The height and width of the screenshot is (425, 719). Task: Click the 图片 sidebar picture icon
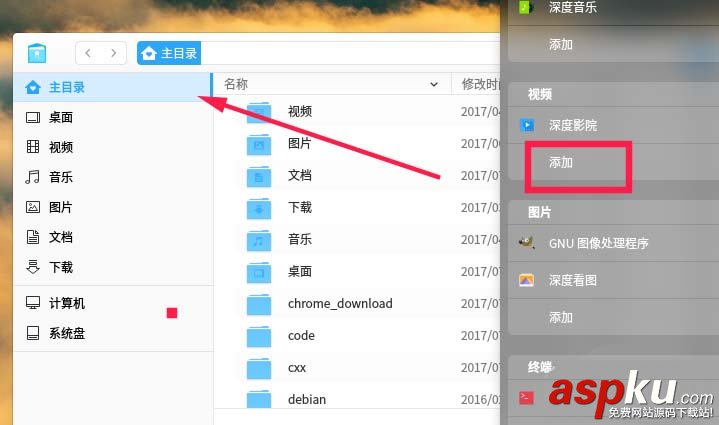33,207
